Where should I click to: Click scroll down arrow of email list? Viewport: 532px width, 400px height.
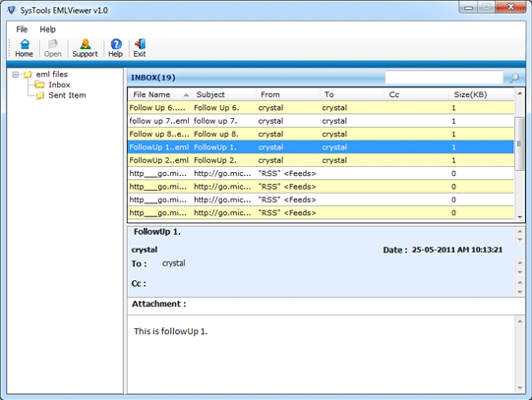tap(519, 217)
